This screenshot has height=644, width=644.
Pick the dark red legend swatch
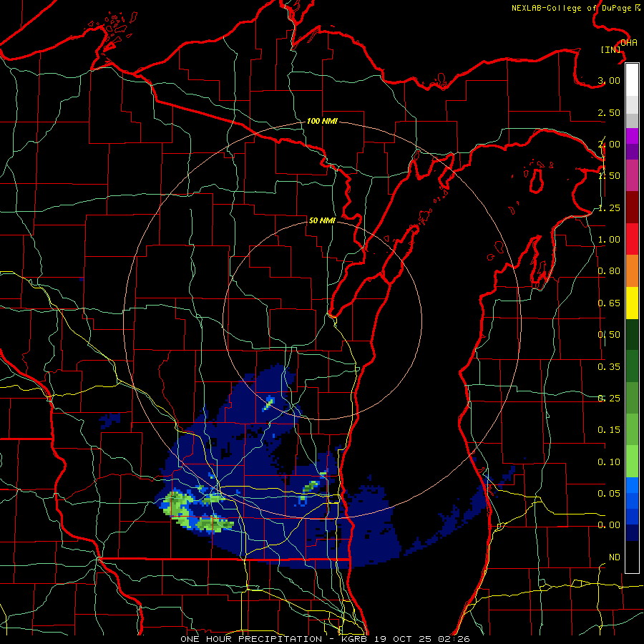click(x=632, y=208)
